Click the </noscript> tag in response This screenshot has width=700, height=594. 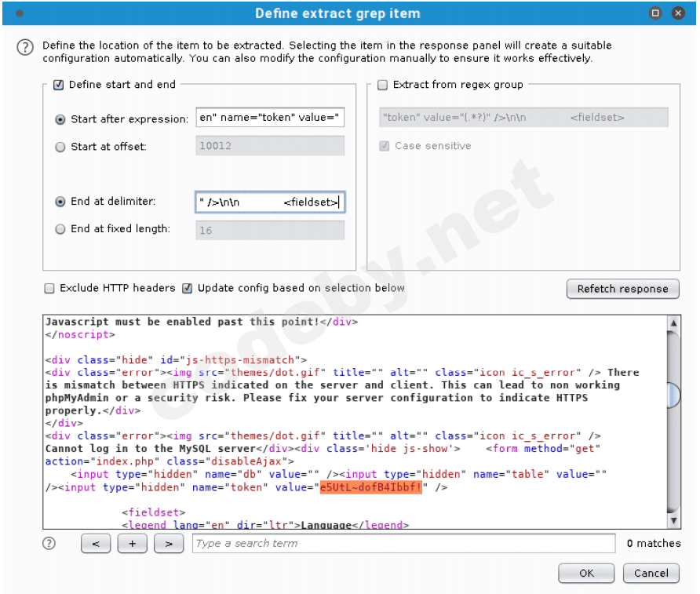tap(80, 334)
